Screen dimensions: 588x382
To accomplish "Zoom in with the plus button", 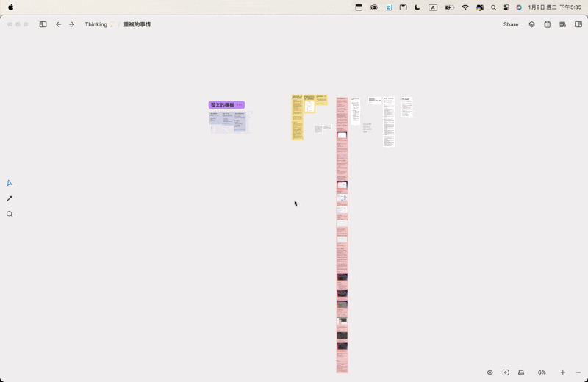I will (x=563, y=372).
